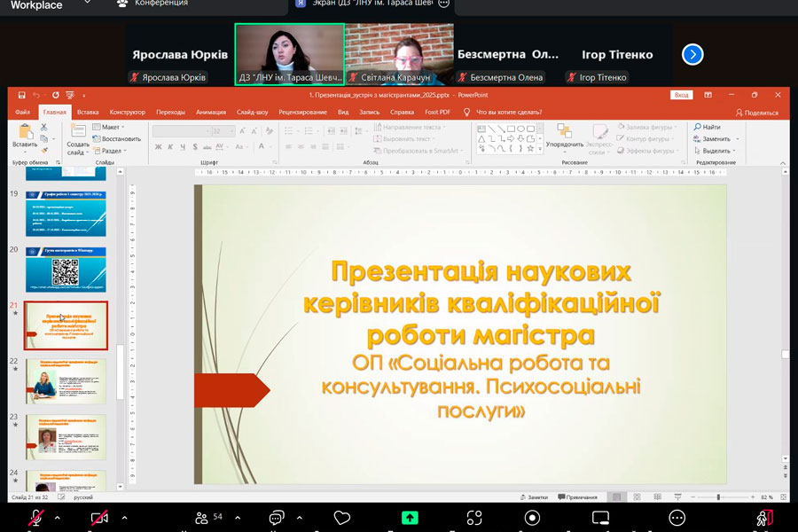Image resolution: width=798 pixels, height=532 pixels.
Task: Open the more options ellipsis menu
Action: [677, 517]
